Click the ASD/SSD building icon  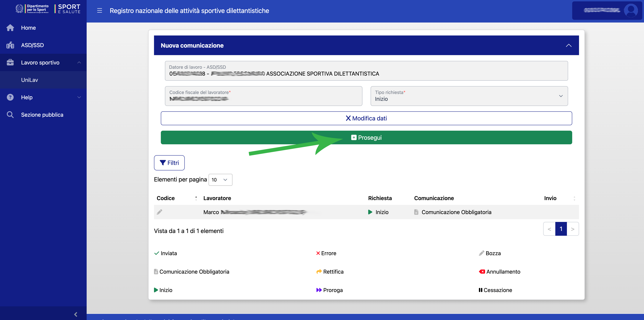[10, 45]
